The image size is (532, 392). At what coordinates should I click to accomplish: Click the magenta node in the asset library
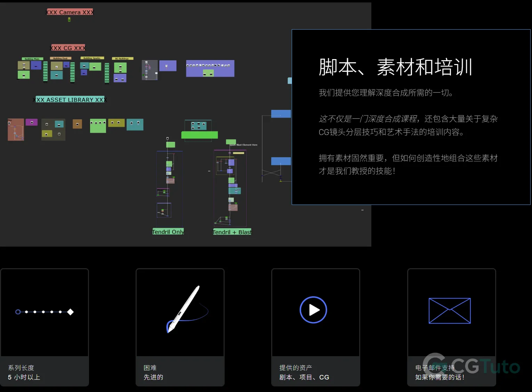32,122
